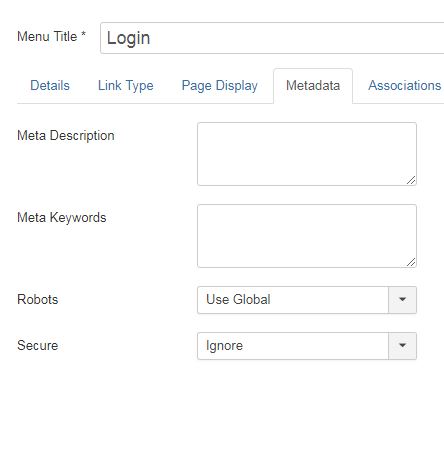
Task: Click the Robots field label
Action: tap(38, 299)
